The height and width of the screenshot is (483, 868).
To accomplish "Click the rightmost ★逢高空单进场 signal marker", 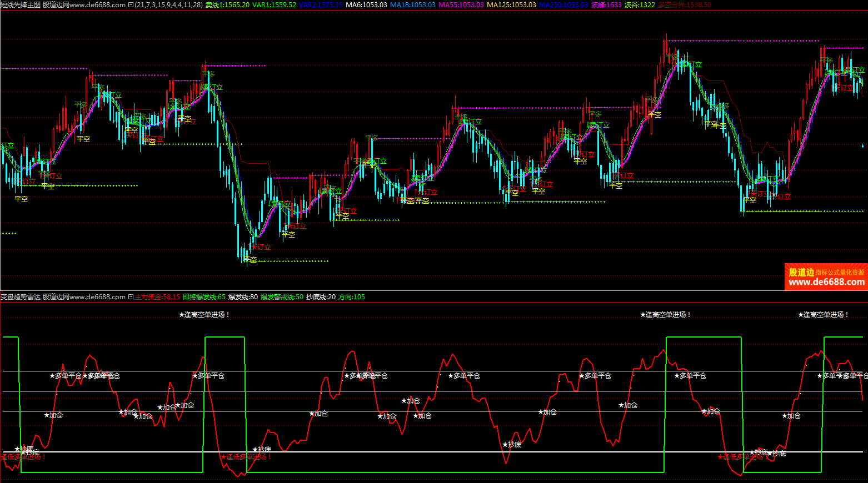I will tap(824, 315).
